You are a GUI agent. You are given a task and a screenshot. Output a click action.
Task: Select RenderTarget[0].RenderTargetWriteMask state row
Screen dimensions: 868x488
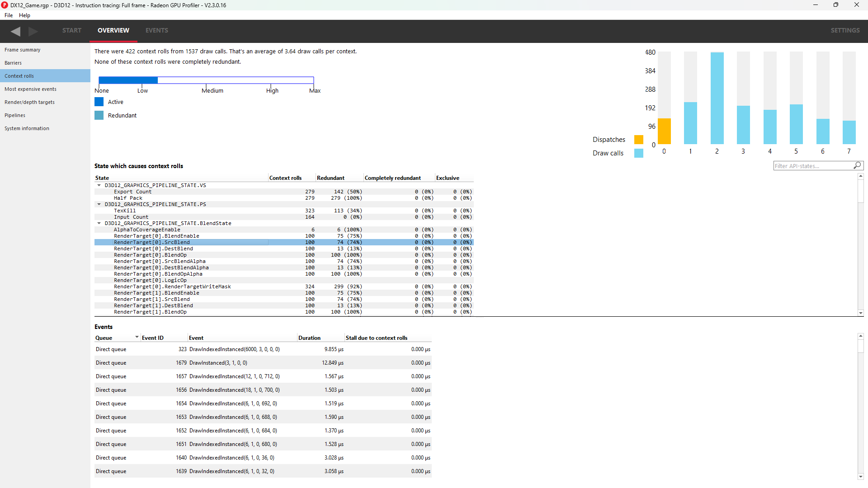[x=172, y=286]
